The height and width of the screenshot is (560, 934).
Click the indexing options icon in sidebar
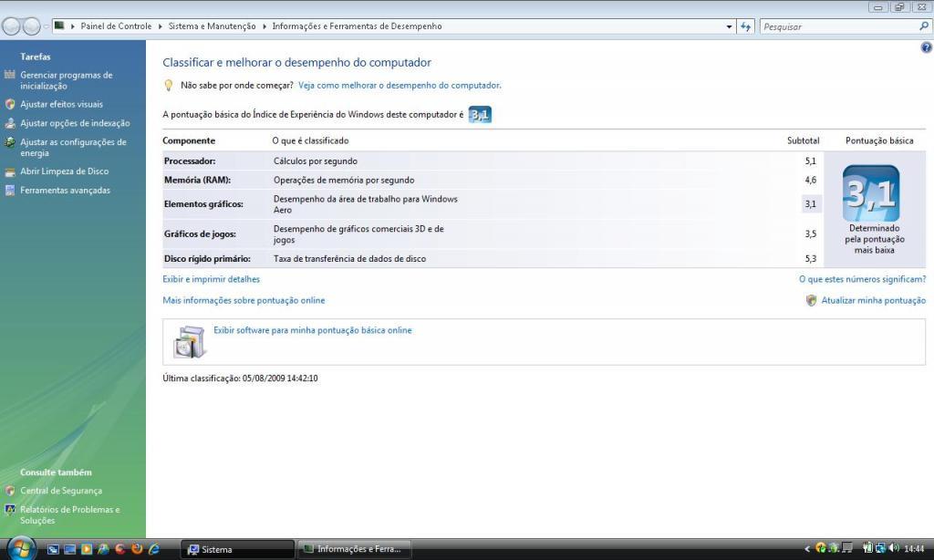pyautogui.click(x=9, y=123)
